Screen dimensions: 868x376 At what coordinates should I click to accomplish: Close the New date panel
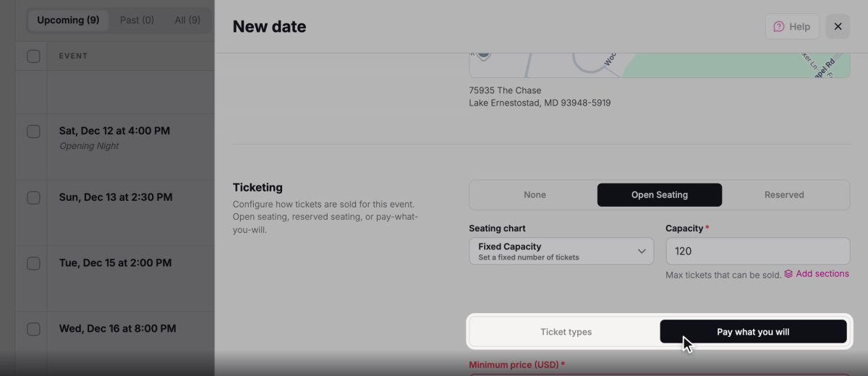tap(838, 27)
